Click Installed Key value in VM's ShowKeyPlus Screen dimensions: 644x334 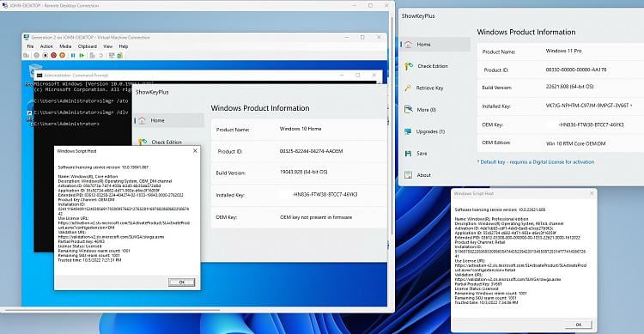[x=325, y=195]
